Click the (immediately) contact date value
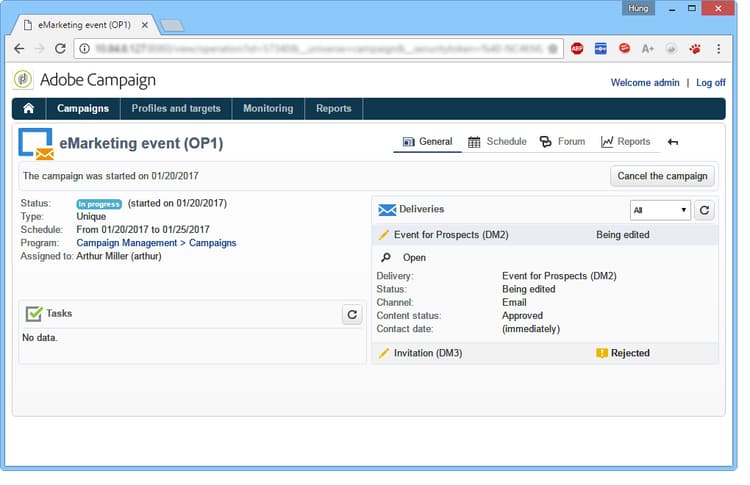Viewport: 750px width, 485px height. pos(531,329)
